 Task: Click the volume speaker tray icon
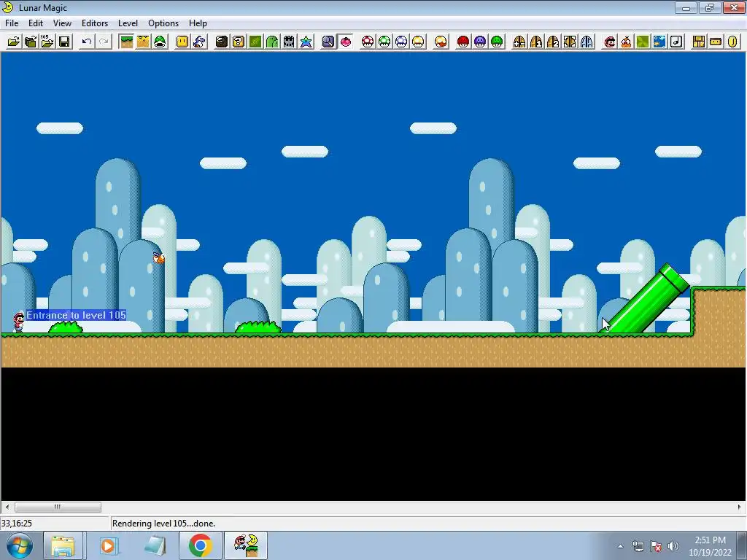point(673,546)
